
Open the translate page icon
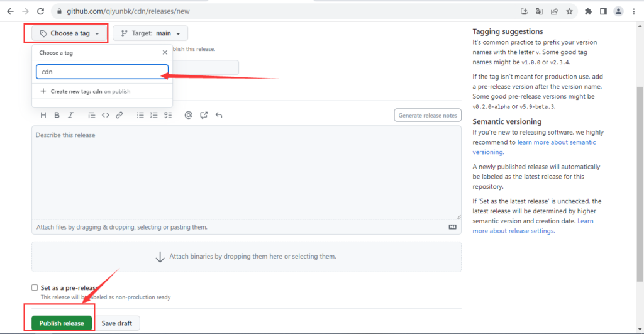point(539,11)
